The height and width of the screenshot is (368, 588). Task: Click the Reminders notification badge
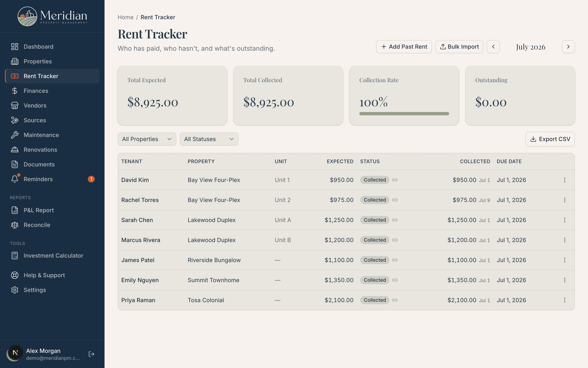coord(91,179)
